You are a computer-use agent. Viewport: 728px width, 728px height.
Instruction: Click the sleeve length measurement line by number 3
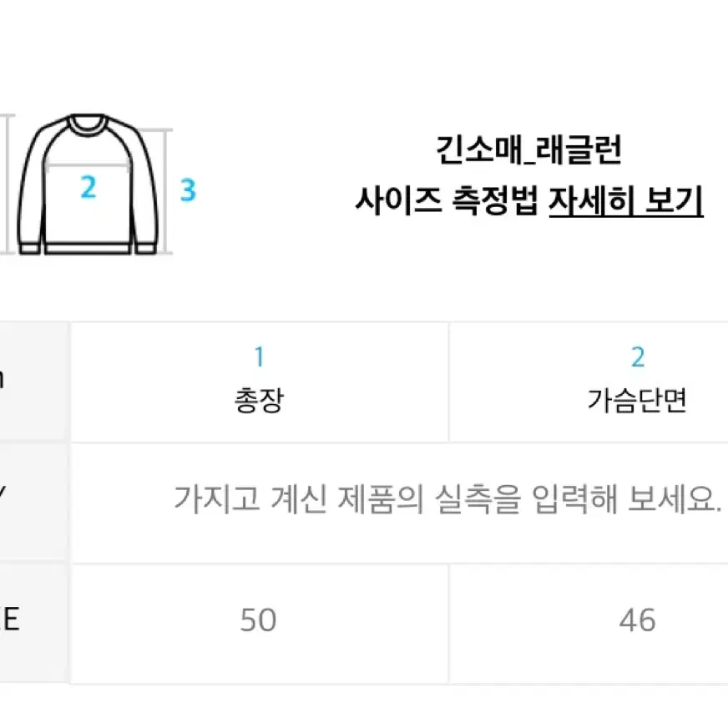tap(166, 192)
